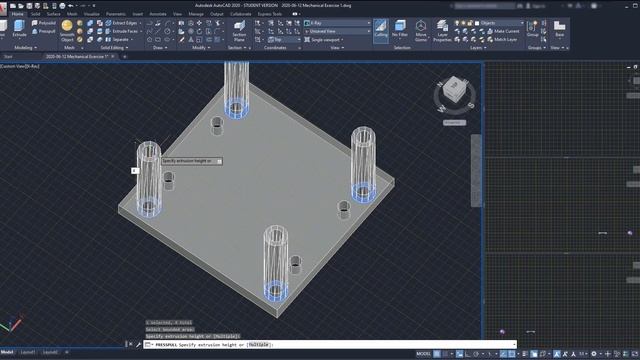Screen dimensions: 640x360
Task: Expand the Draw panel
Action: tap(160, 48)
